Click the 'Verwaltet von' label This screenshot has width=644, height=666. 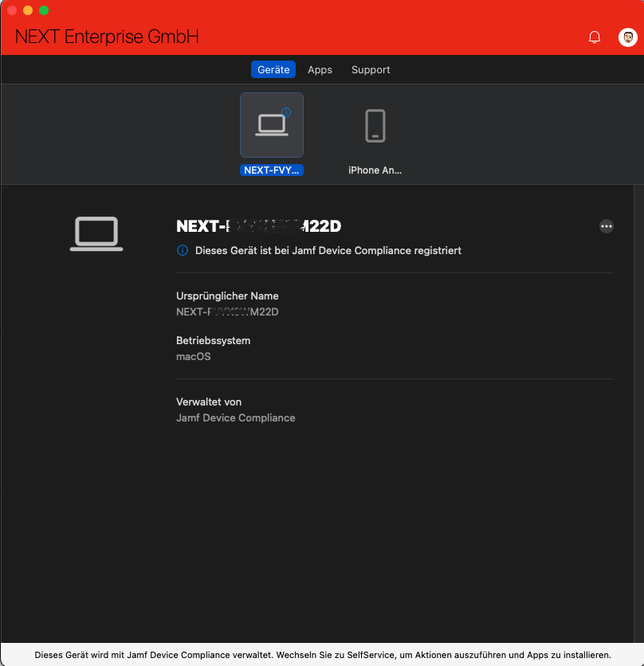209,402
